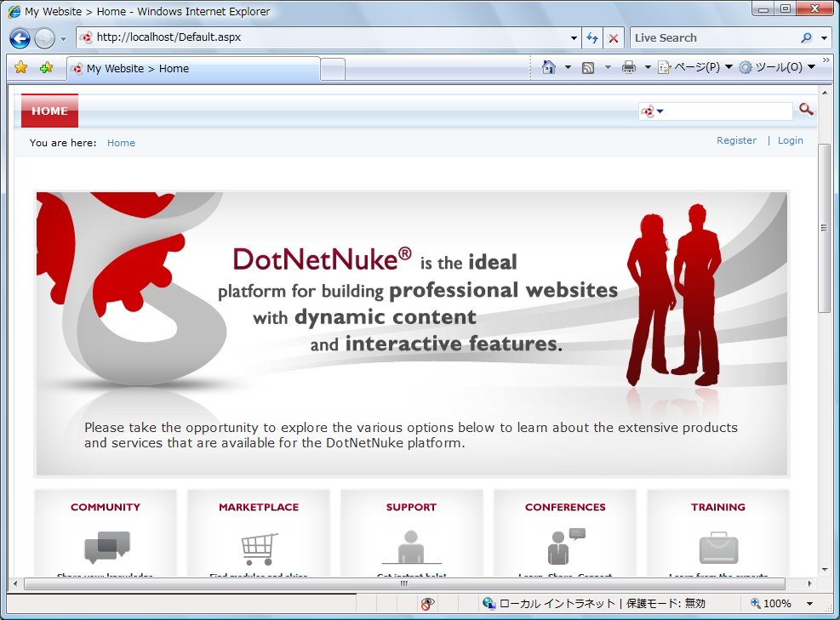Expand the feeds dropdown arrow
840x620 pixels.
[x=608, y=67]
